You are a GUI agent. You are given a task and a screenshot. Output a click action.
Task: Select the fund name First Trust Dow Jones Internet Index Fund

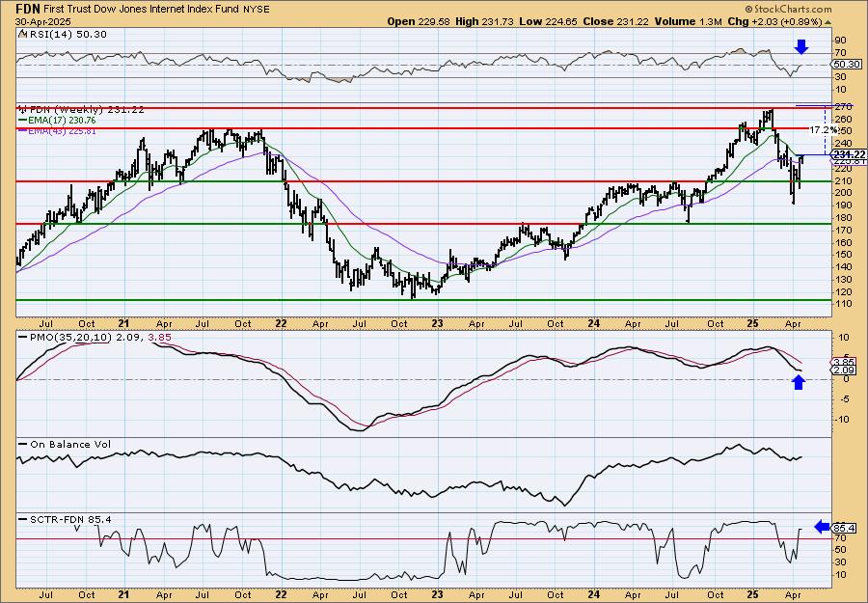pos(141,9)
